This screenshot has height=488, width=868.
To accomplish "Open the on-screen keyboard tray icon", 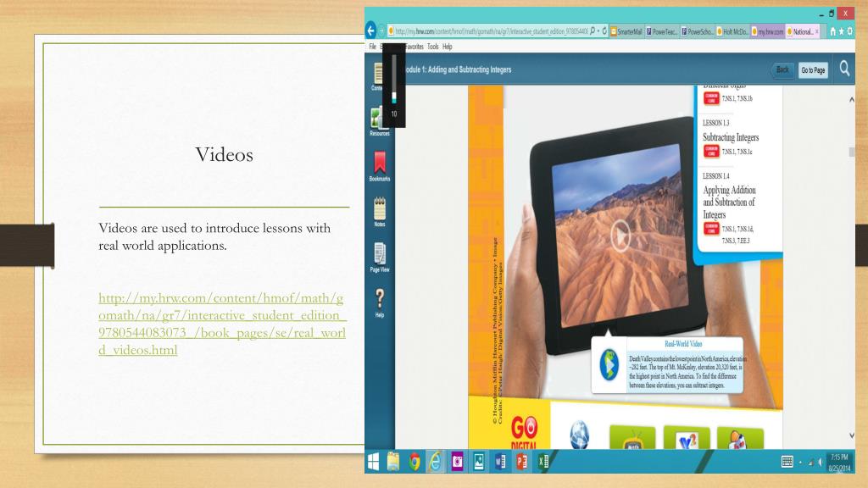I will click(x=787, y=462).
